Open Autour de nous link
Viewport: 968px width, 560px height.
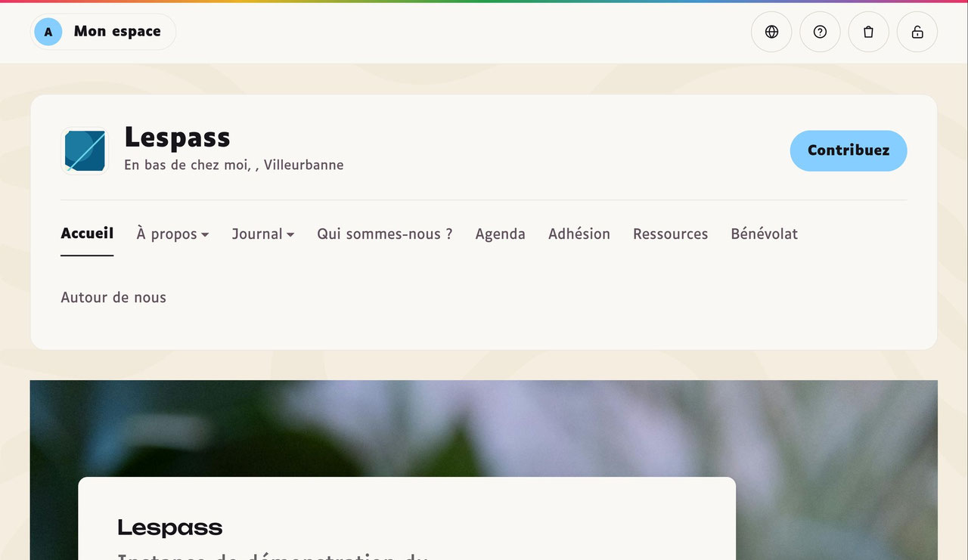click(113, 298)
